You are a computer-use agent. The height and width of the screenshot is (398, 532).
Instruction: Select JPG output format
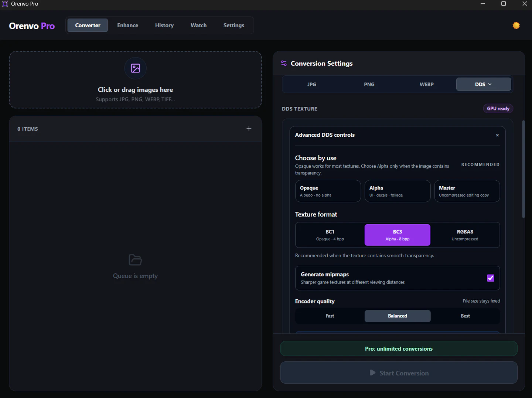coord(312,84)
